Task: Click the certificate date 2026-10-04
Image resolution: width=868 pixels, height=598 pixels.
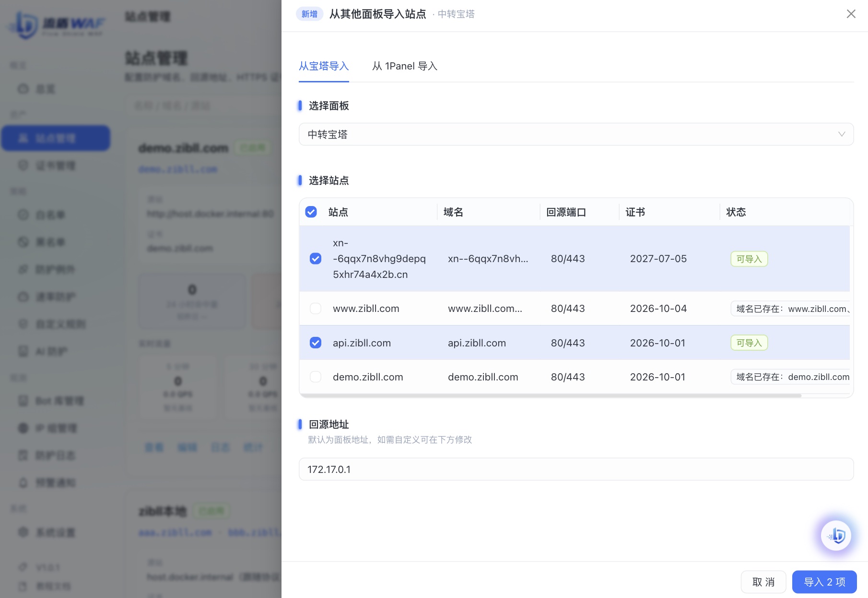Action: point(658,309)
